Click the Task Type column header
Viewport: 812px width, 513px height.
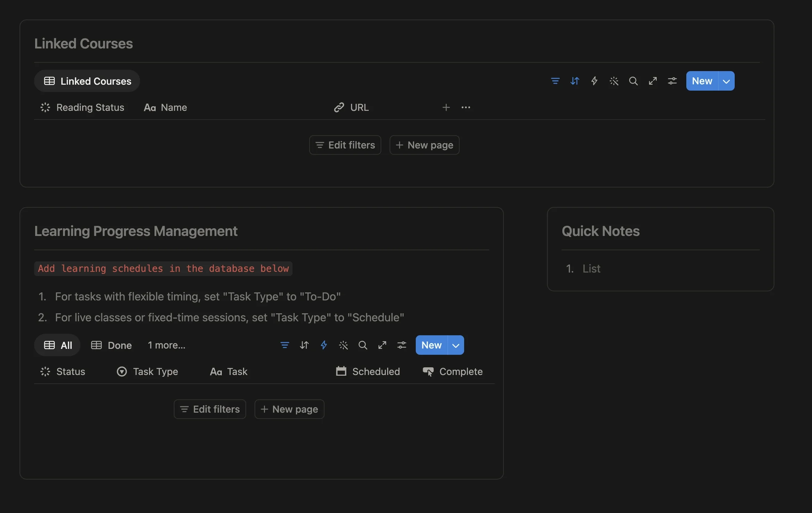pos(148,372)
